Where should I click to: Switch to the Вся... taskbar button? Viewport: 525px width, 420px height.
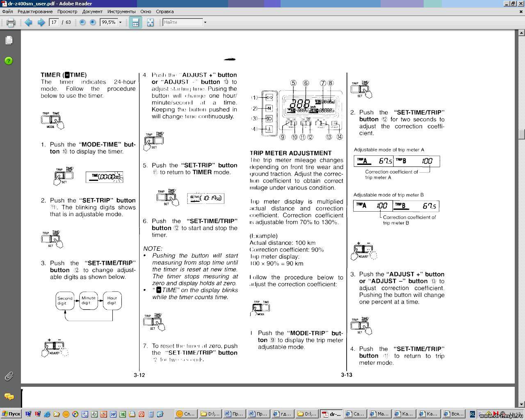454,414
